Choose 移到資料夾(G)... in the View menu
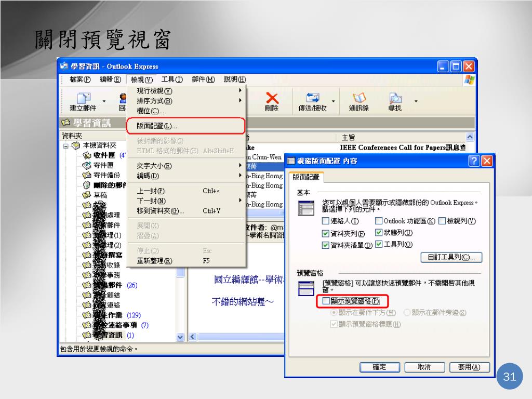The image size is (532, 399). 186,211
